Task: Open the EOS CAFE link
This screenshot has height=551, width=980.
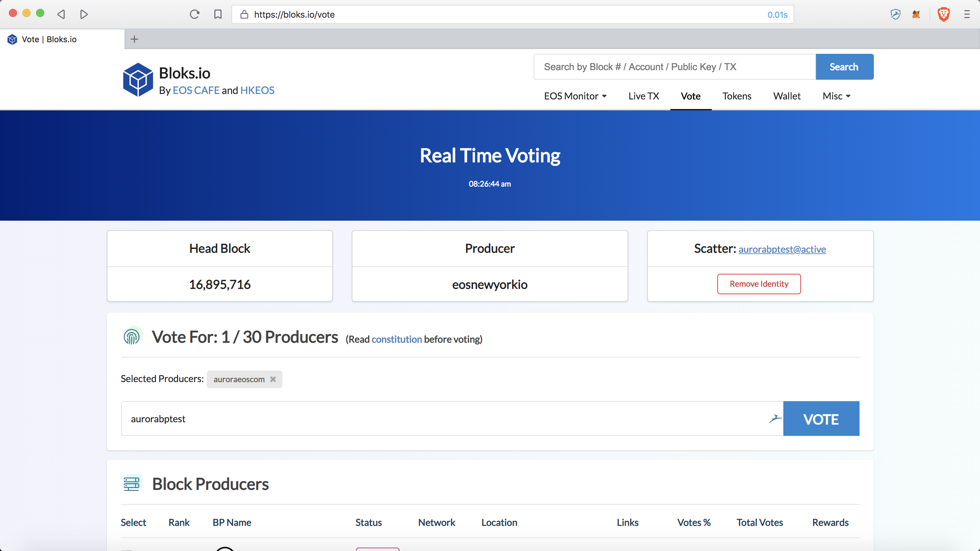Action: 196,90
